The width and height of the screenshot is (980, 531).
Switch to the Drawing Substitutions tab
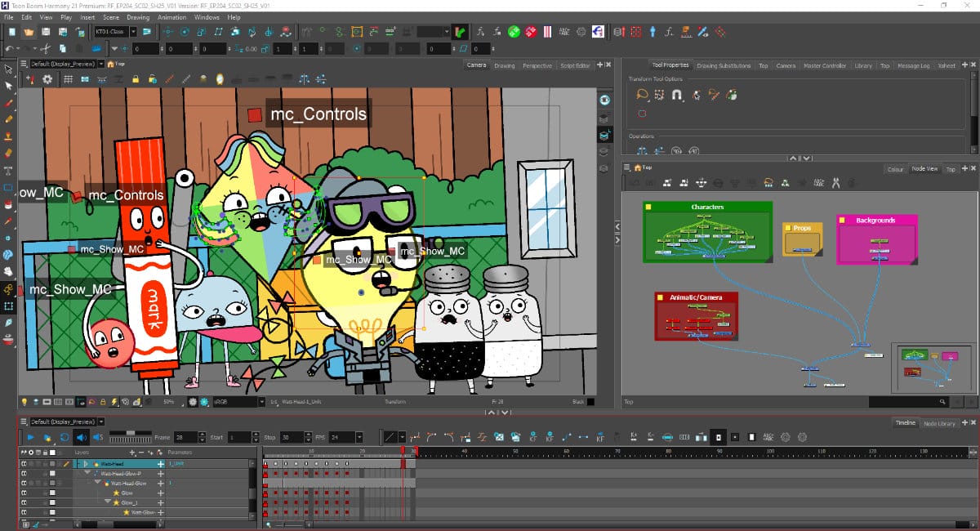[723, 65]
